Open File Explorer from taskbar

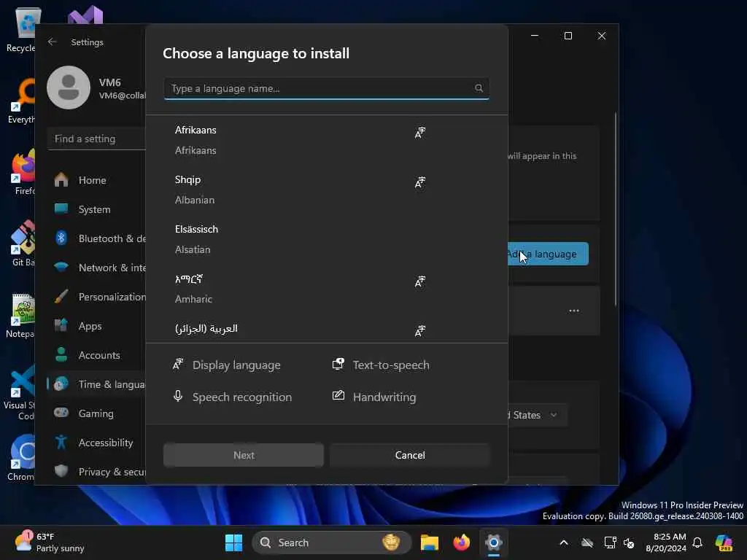coord(429,542)
